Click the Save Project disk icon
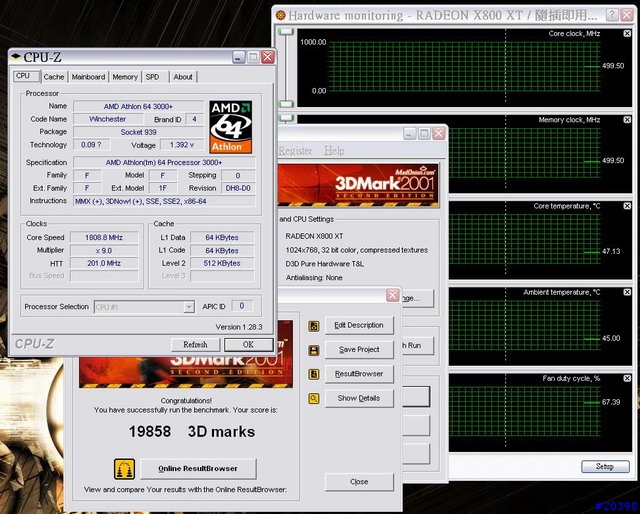 pyautogui.click(x=313, y=350)
